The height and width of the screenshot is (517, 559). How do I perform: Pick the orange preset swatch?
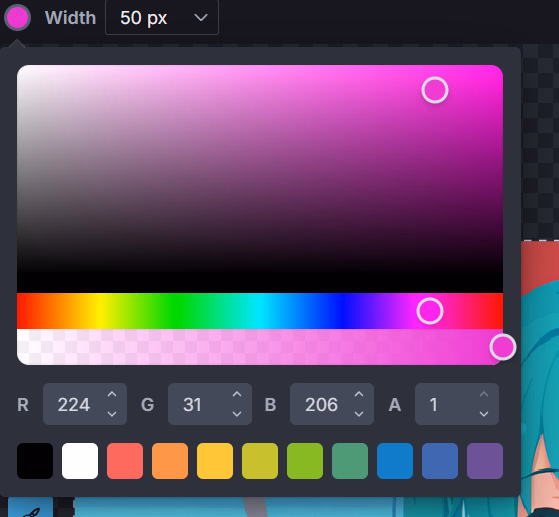click(170, 461)
